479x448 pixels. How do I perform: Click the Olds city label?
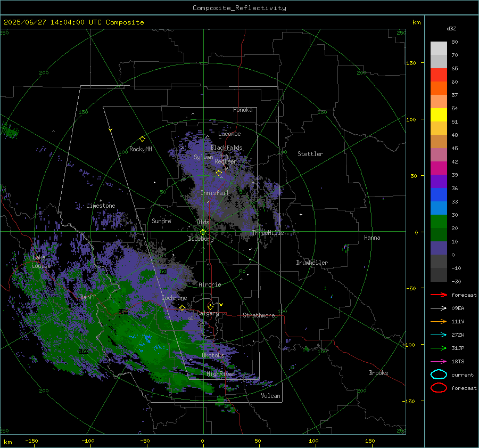click(203, 222)
